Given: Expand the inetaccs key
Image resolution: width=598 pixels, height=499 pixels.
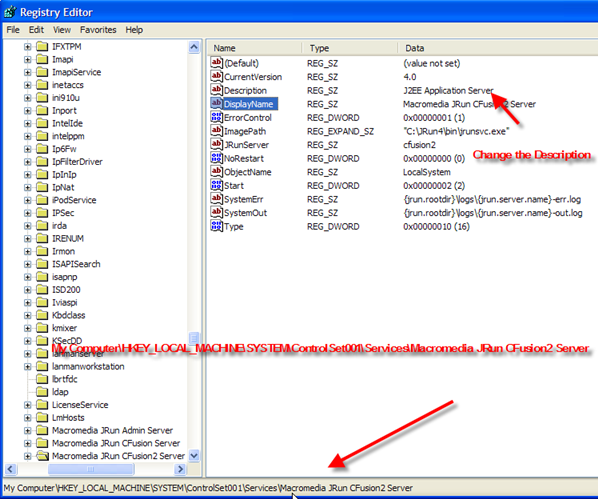Looking at the screenshot, I should pos(27,85).
